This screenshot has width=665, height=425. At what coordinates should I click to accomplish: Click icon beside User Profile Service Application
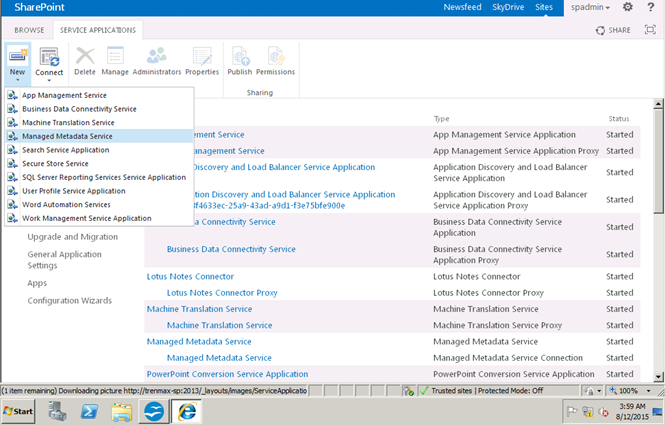(x=13, y=191)
